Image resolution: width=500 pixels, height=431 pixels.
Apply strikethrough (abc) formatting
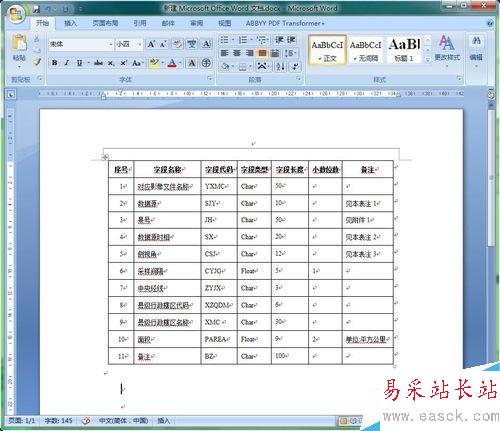pyautogui.click(x=98, y=63)
